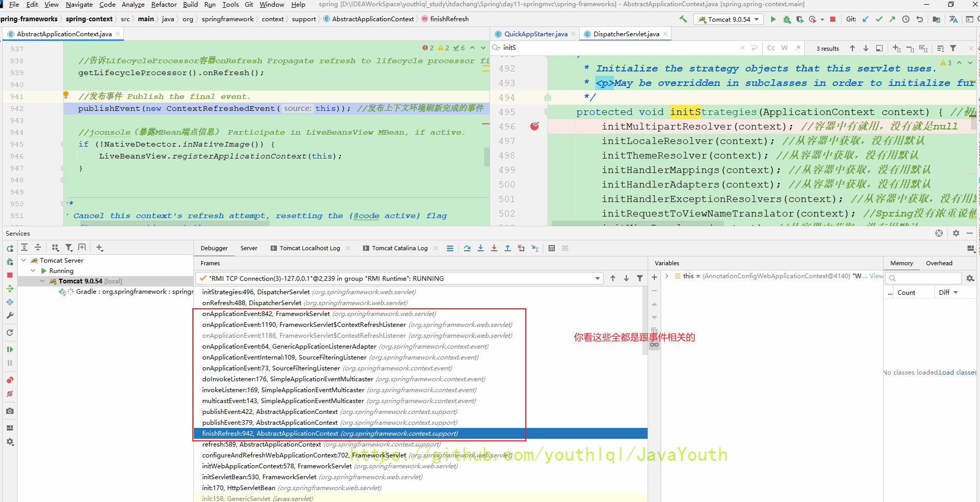
Task: Click the Build project hammer icon
Action: [x=683, y=19]
